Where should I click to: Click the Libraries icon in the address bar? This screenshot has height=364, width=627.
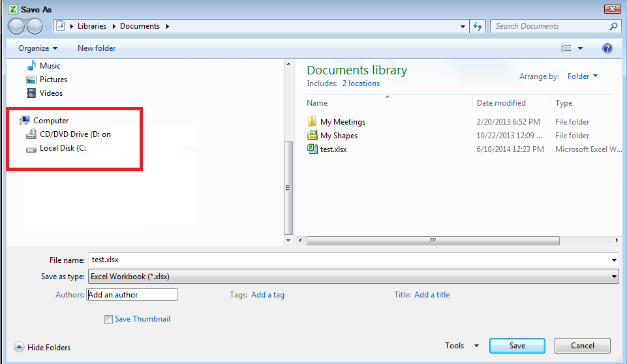tap(61, 26)
